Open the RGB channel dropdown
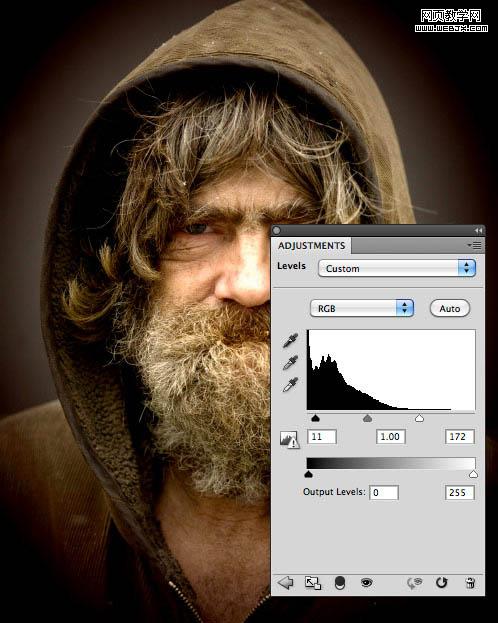The image size is (498, 623). point(362,308)
